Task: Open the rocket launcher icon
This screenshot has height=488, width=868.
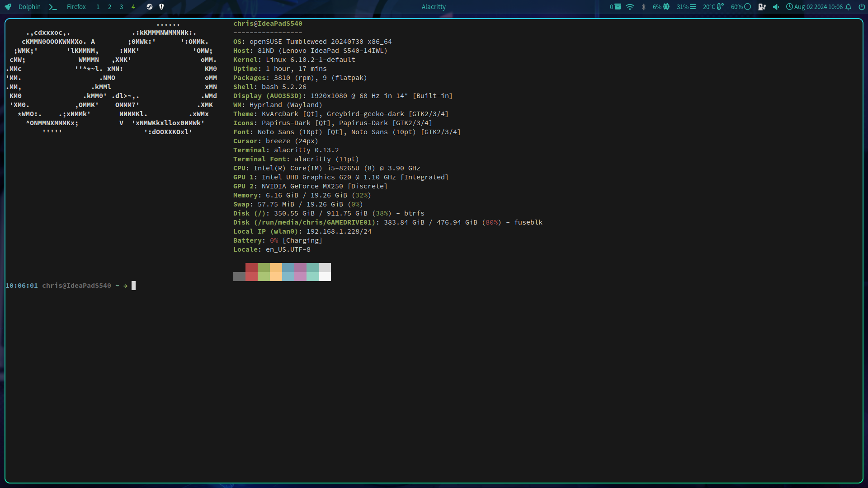Action: click(8, 7)
